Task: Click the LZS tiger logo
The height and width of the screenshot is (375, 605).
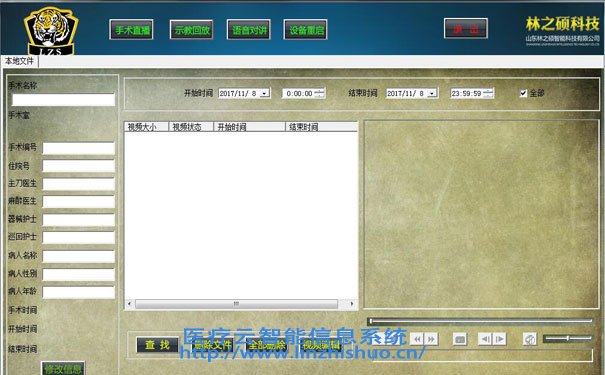Action: pos(51,30)
